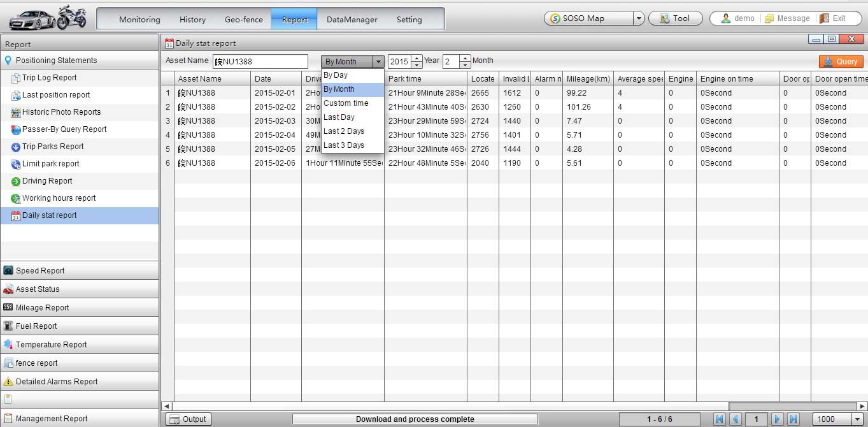Expand Mileage Report section
868x427 pixels.
[80, 307]
